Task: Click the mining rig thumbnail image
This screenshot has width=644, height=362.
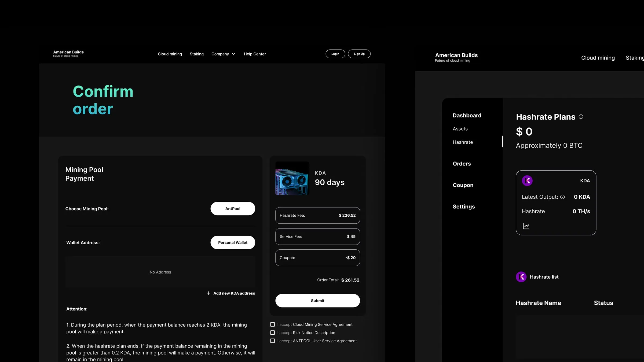Action: (x=292, y=178)
